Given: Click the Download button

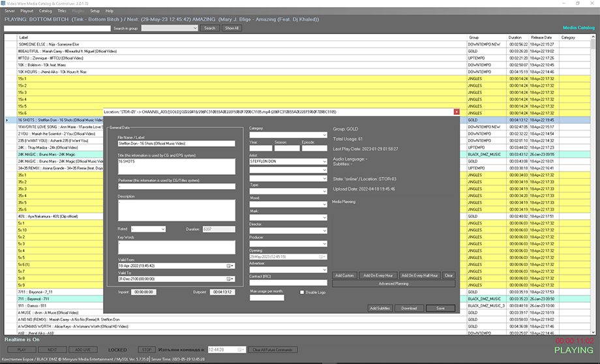Looking at the screenshot, I should click(x=409, y=308).
